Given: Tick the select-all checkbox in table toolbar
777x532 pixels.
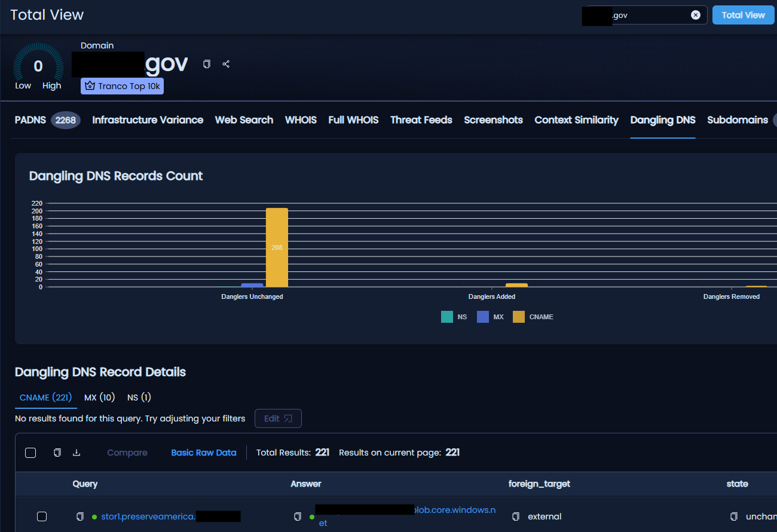Looking at the screenshot, I should [30, 452].
